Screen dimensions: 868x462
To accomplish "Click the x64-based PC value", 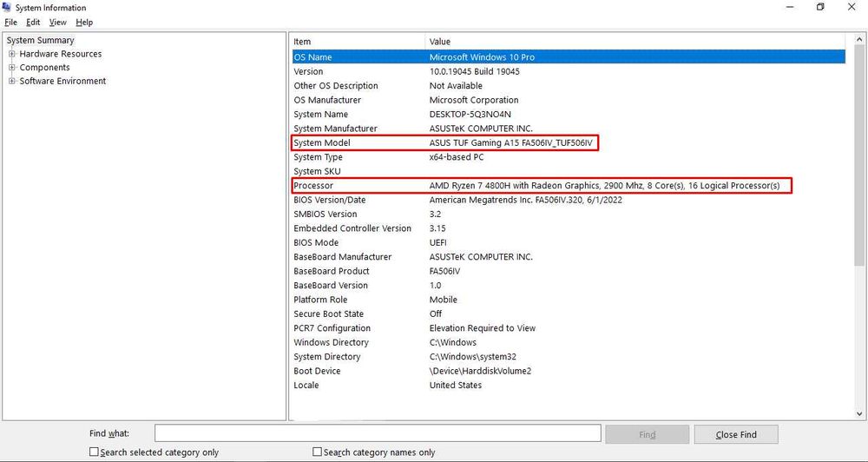I will (457, 157).
